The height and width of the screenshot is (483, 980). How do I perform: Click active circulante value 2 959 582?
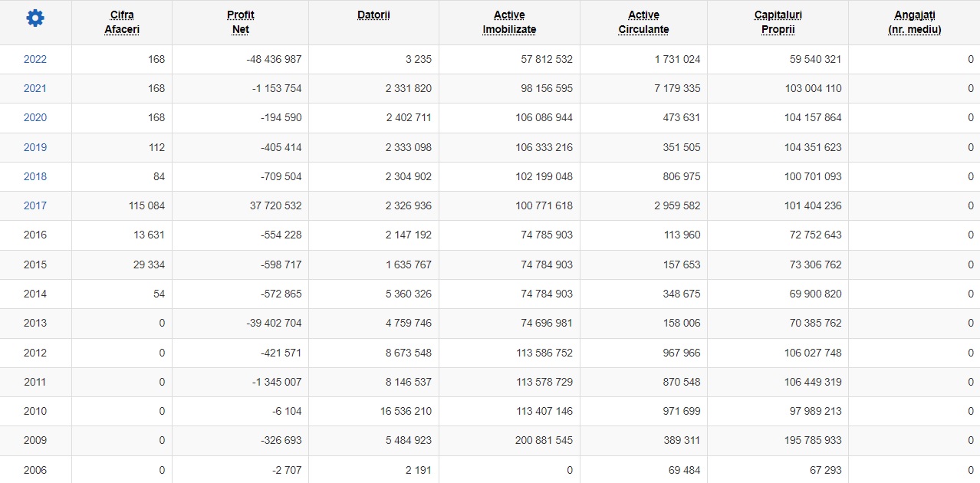coord(678,205)
